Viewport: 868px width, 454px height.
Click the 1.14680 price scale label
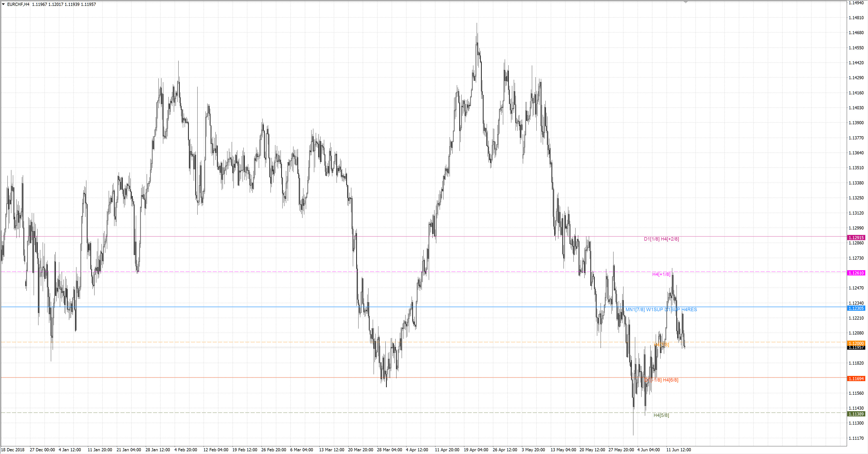point(856,33)
